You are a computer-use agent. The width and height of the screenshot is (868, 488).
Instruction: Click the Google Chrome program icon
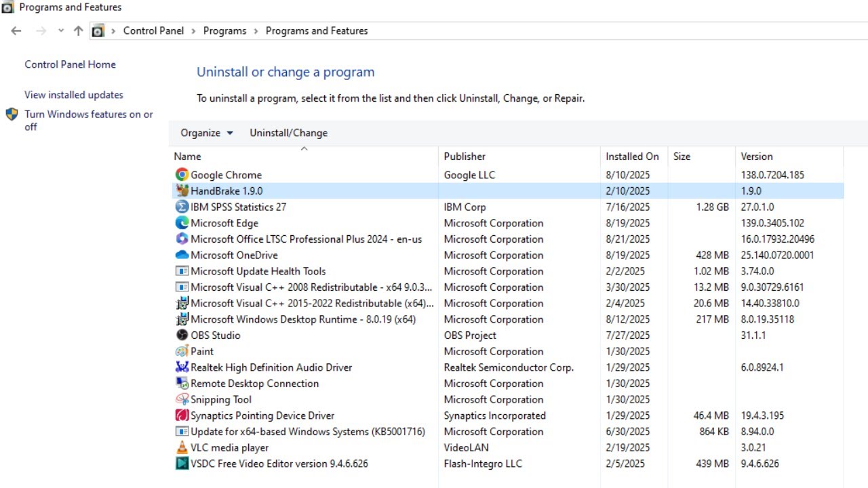click(182, 175)
